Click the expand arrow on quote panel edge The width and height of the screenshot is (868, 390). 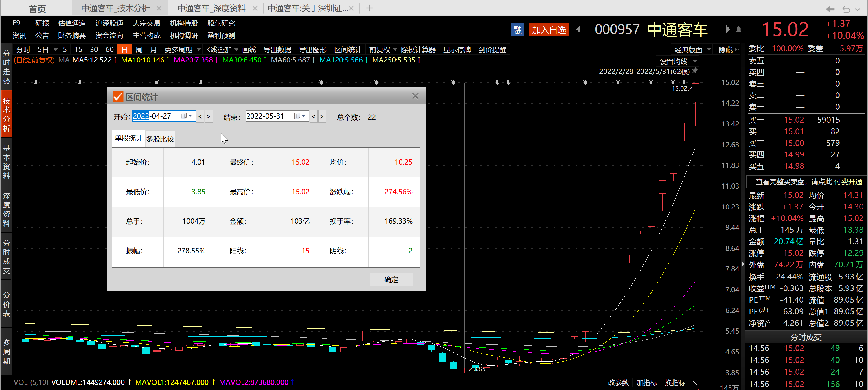click(x=743, y=264)
